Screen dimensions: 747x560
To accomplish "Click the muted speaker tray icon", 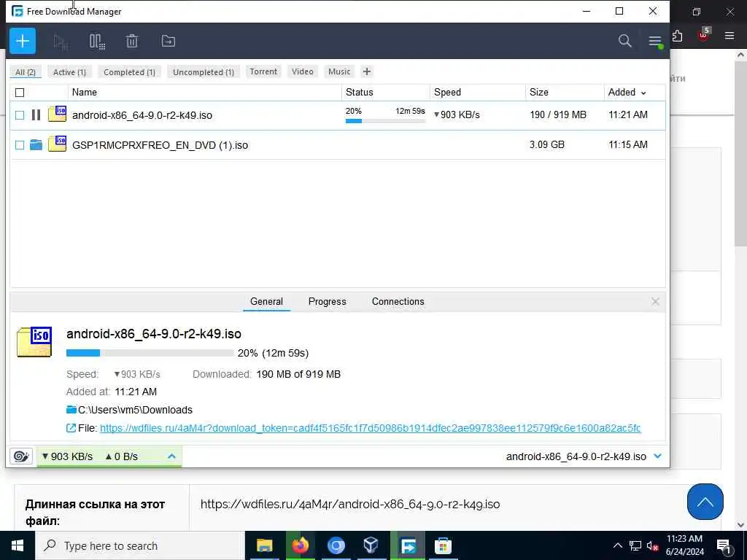I will [652, 545].
